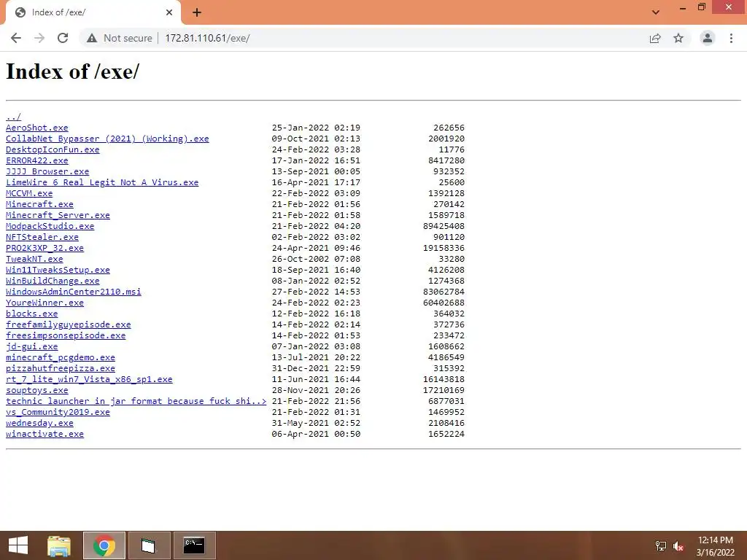The width and height of the screenshot is (747, 560).
Task: Click vs_Community2019.exe link
Action: point(58,413)
